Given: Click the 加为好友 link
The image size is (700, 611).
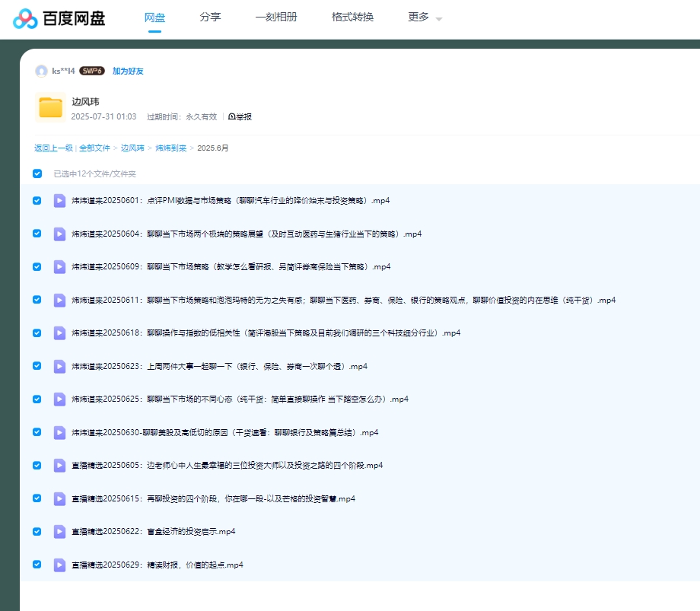Looking at the screenshot, I should pyautogui.click(x=128, y=71).
